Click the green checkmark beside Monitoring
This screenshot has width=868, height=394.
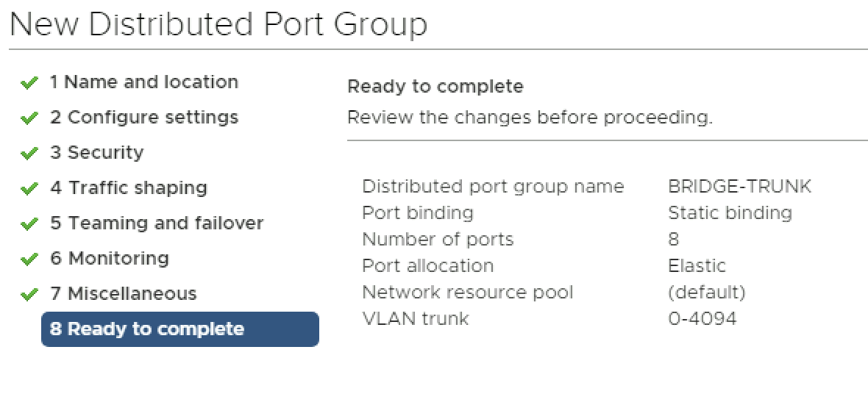29,259
